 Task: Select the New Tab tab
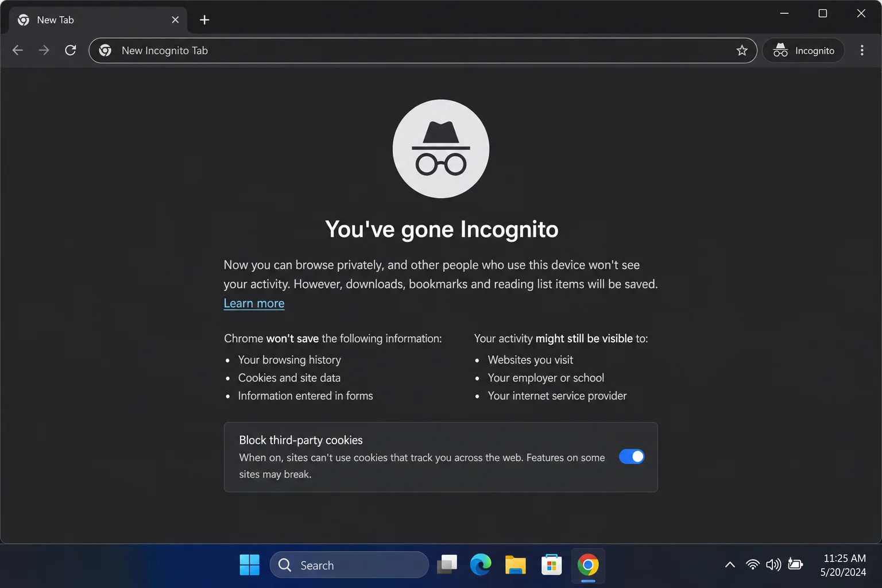pos(98,20)
